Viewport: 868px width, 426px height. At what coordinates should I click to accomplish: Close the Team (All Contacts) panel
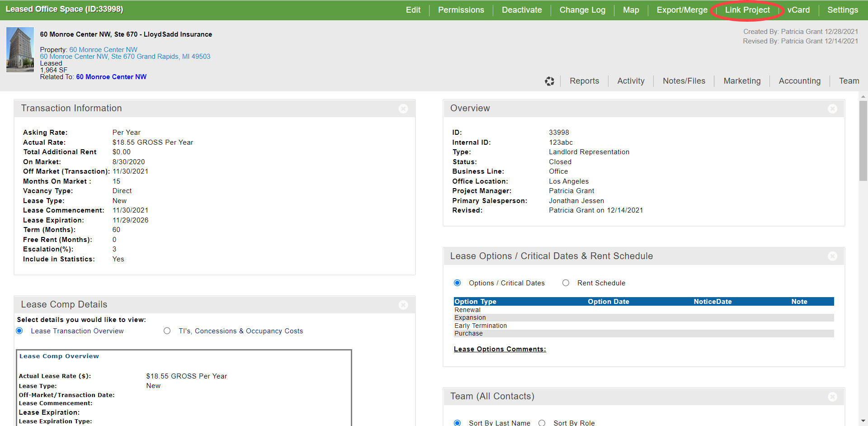(832, 397)
